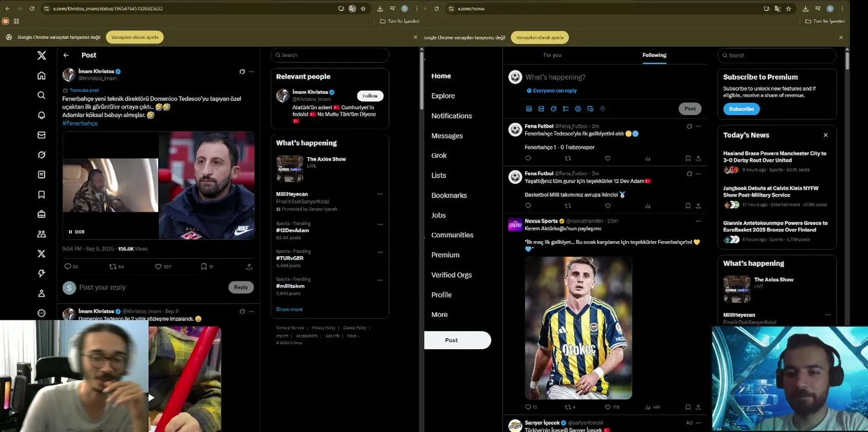
Task: Share the İmam Khristos post via share icon
Action: (x=249, y=266)
